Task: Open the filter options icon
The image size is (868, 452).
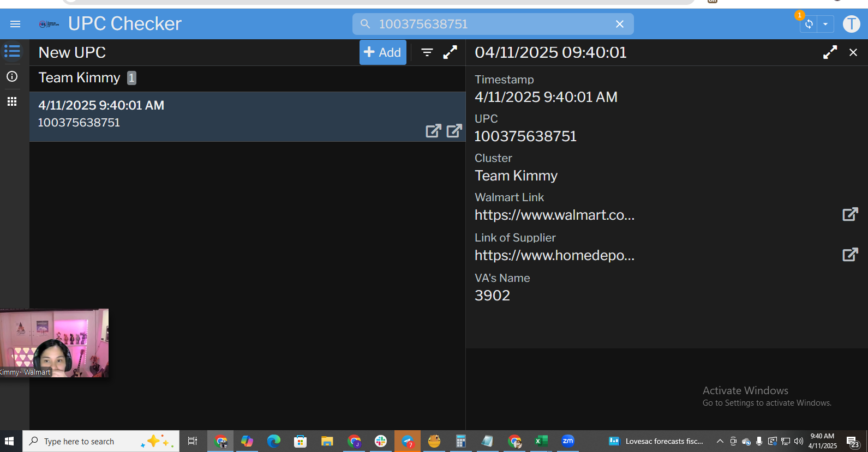Action: pyautogui.click(x=427, y=52)
